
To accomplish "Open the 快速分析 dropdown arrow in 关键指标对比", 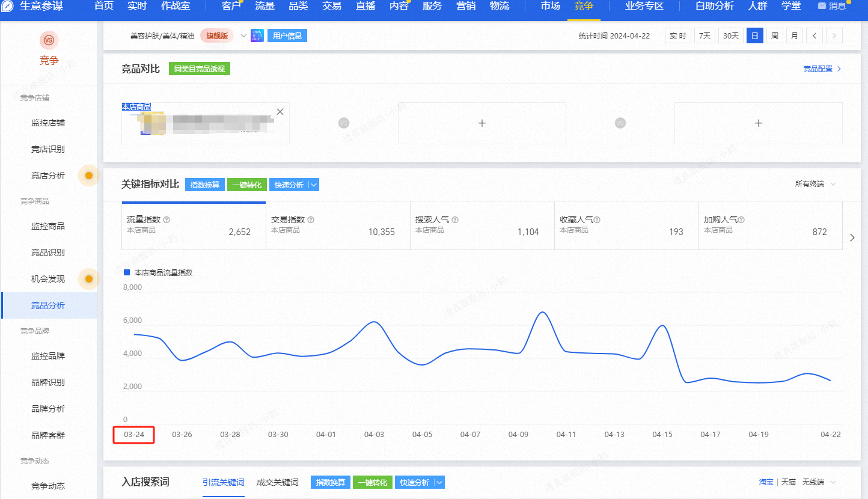I will pyautogui.click(x=314, y=185).
